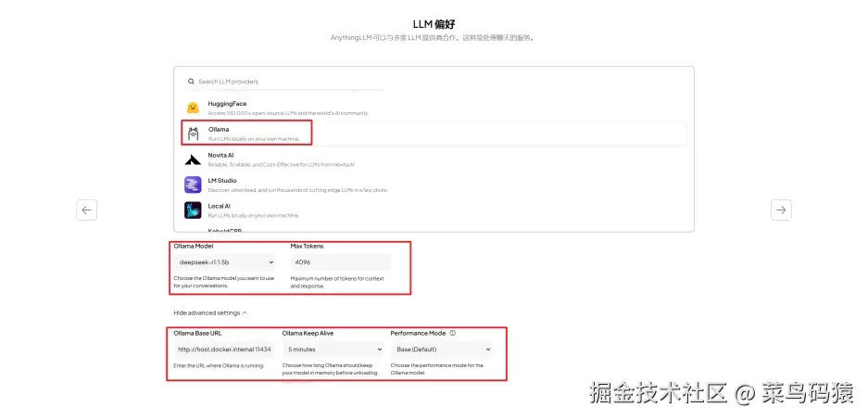This screenshot has height=420, width=868.
Task: Click the Local AI logo icon
Action: click(193, 210)
